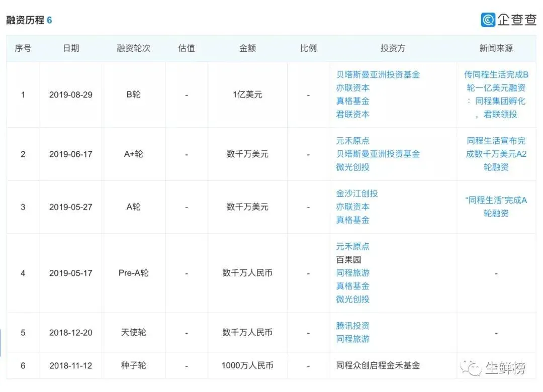Click the 比例 column header
The image size is (543, 392).
click(x=308, y=48)
